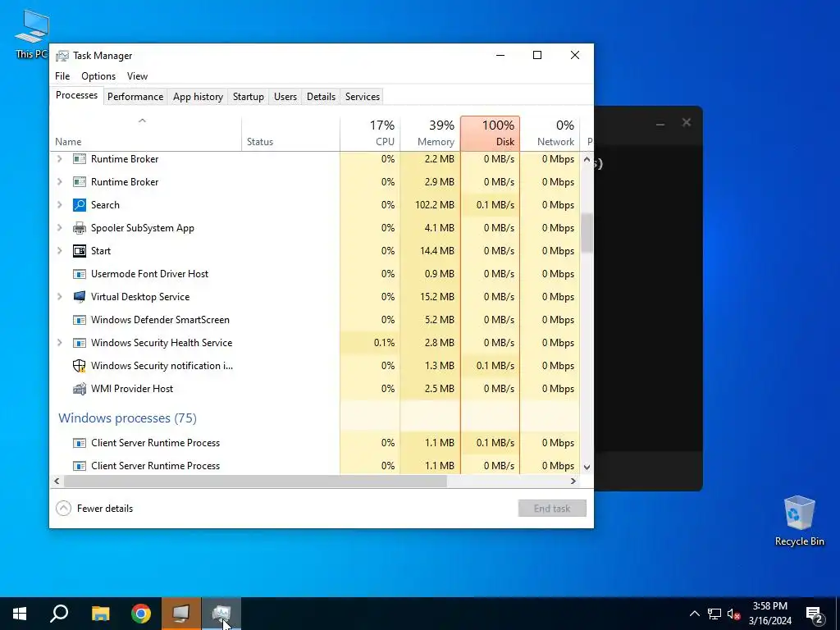Click the horizontal scrollbar thumb
Viewport: 840px width, 630px height.
tap(255, 481)
